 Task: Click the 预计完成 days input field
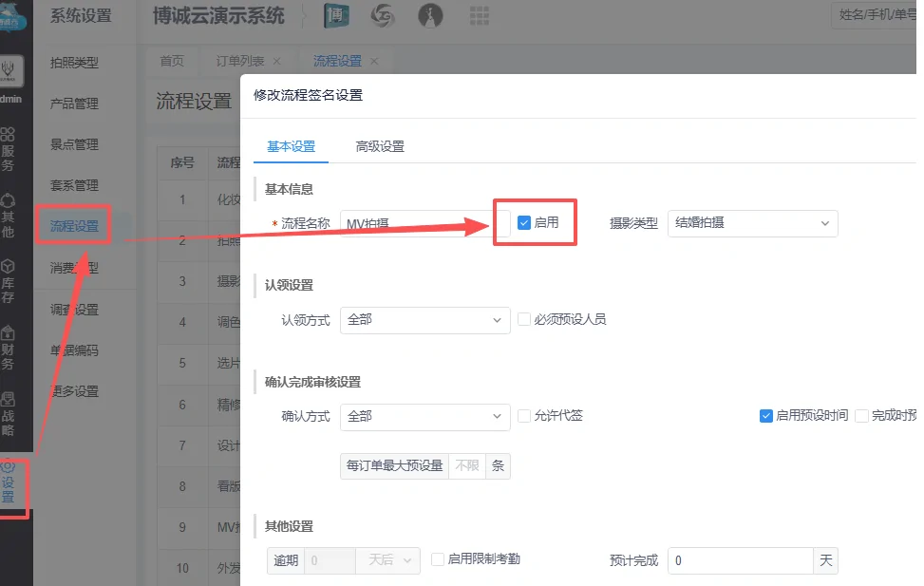tap(740, 560)
